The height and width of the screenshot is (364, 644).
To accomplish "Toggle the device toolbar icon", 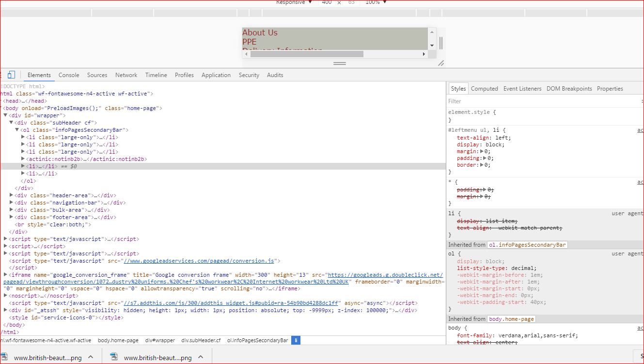I will click(x=11, y=75).
